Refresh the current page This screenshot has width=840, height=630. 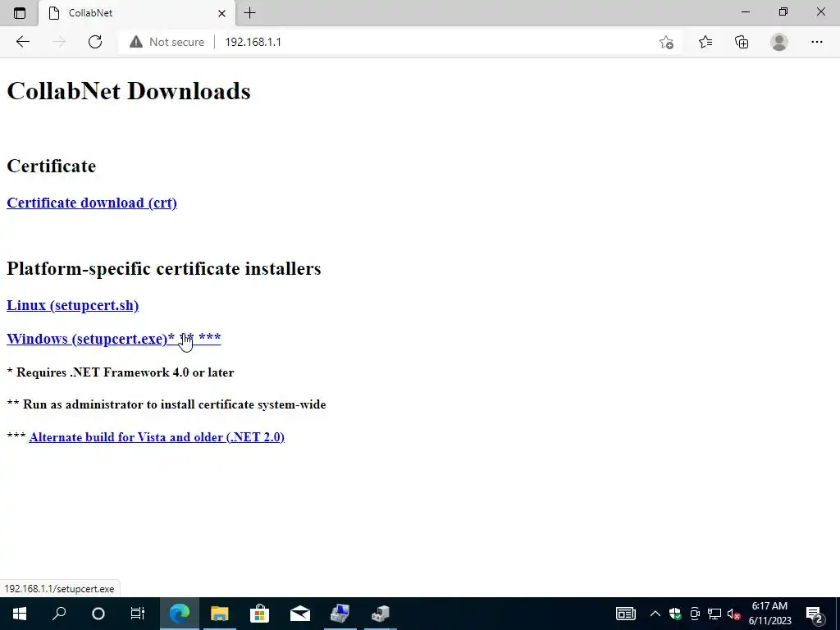(x=95, y=42)
